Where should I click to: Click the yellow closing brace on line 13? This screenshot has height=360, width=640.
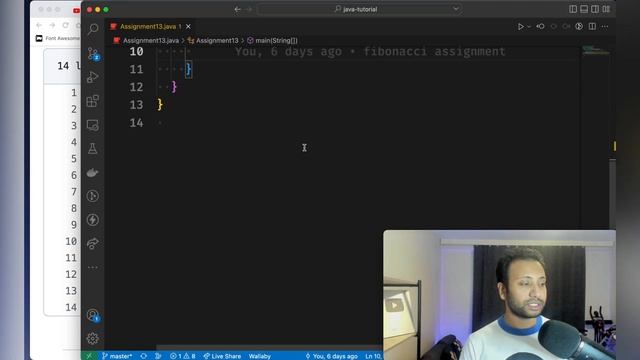tap(160, 104)
